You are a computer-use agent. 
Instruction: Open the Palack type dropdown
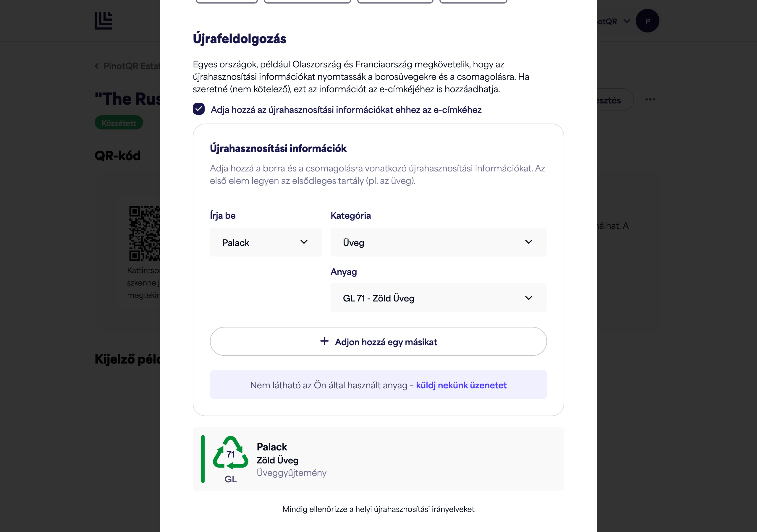coord(266,242)
